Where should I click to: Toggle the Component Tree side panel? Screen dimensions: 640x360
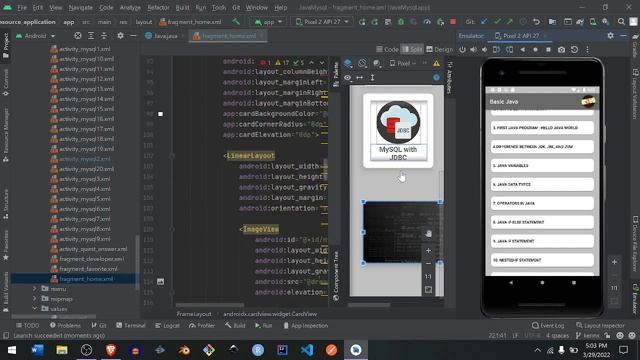[x=336, y=276]
